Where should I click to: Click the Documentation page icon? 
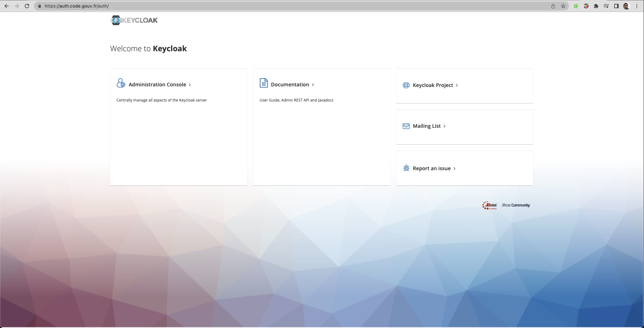(x=264, y=83)
